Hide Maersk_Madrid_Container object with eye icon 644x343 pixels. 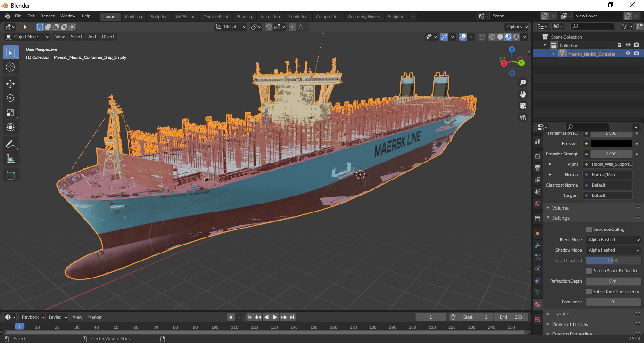628,54
